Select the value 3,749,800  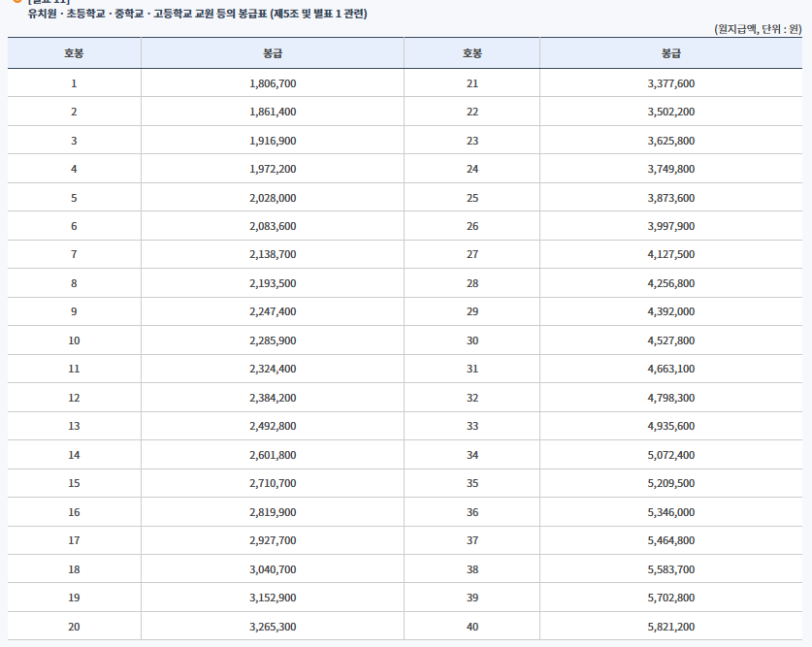pos(670,169)
